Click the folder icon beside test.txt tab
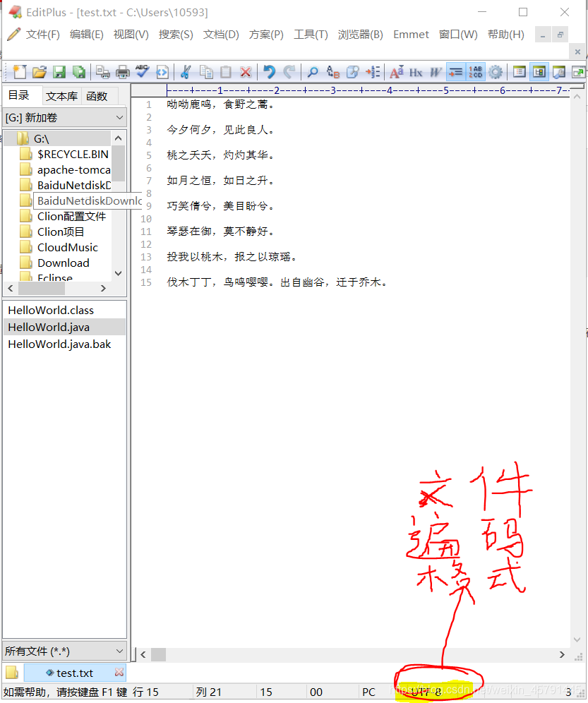588x703 pixels. (12, 673)
